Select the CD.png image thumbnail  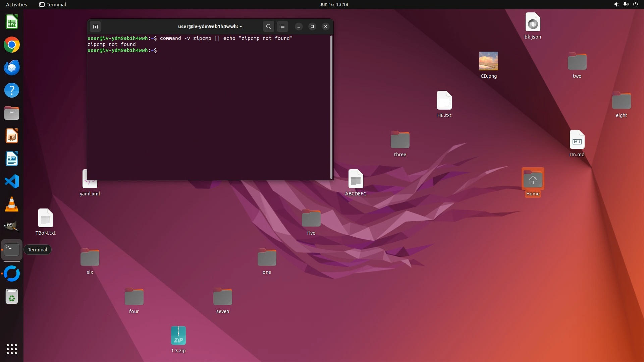coord(488,61)
